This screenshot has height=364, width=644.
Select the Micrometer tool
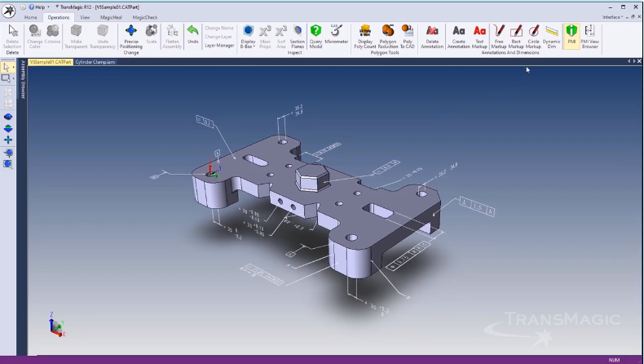pos(337,33)
